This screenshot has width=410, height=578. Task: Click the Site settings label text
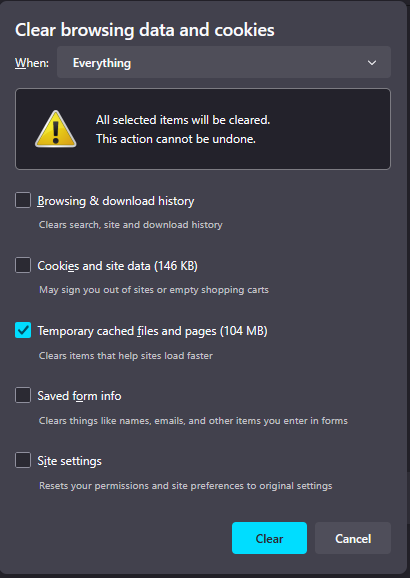tap(69, 461)
